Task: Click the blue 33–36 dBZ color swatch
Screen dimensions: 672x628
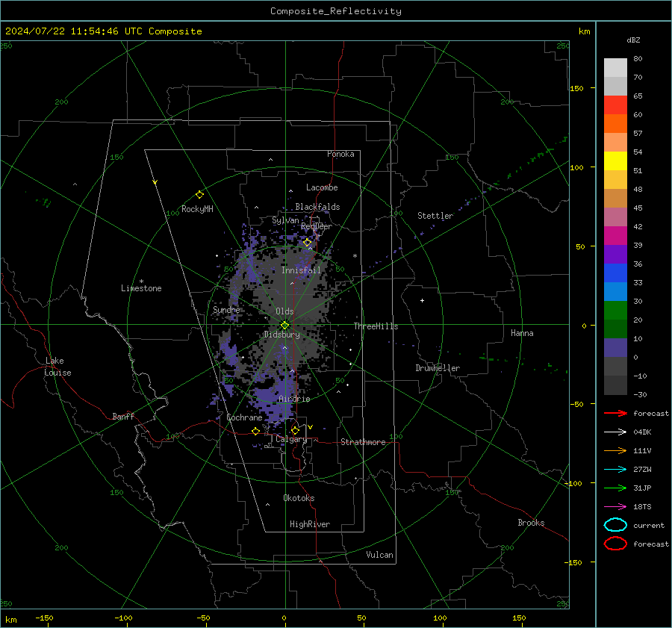Action: 615,273
